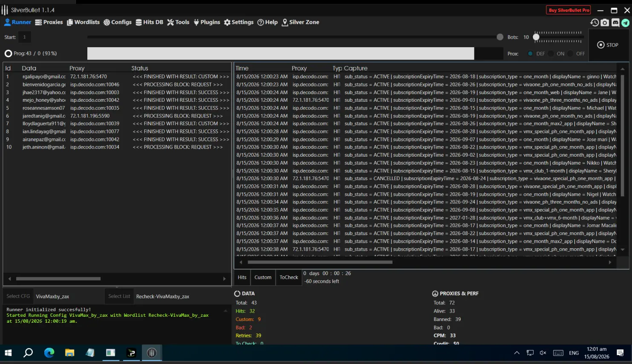632x364 pixels.
Task: Open File Explorer from the taskbar
Action: click(x=69, y=353)
